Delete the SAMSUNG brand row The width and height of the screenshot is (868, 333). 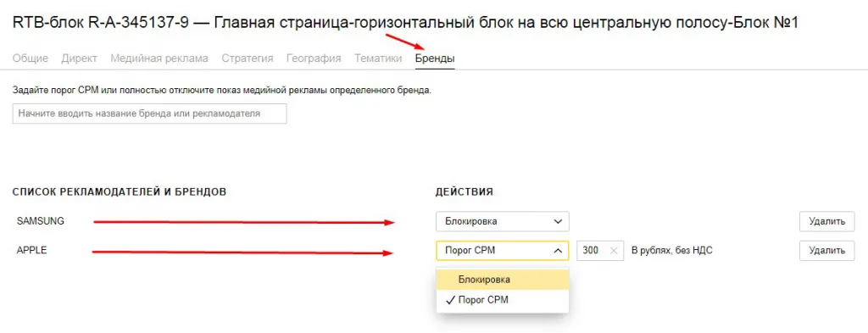(827, 222)
